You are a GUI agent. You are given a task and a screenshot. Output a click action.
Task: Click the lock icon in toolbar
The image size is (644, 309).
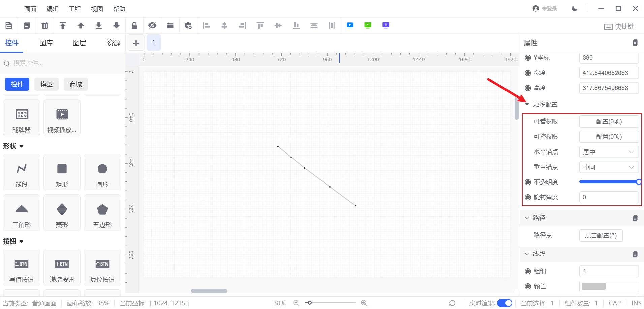click(x=134, y=25)
